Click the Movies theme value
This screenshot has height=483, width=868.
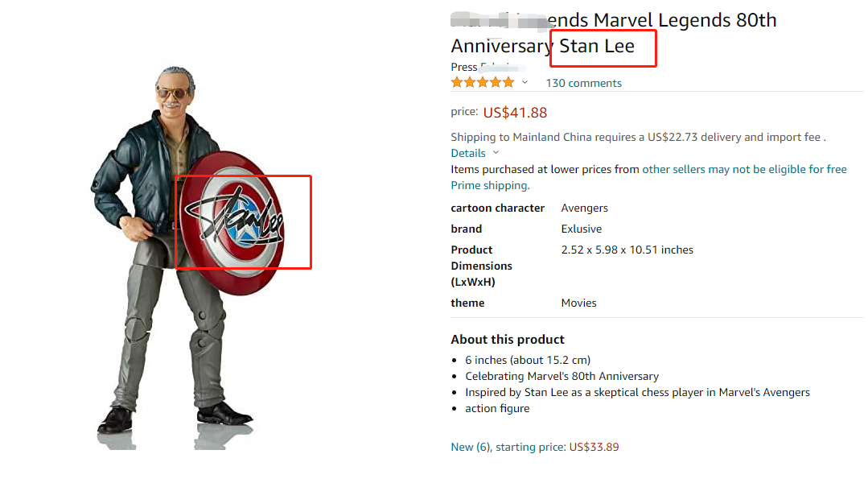pos(578,303)
